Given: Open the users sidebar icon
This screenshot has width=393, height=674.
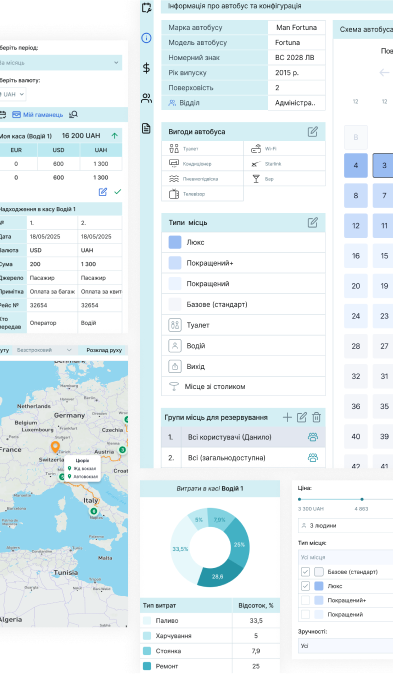Looking at the screenshot, I should tap(146, 98).
